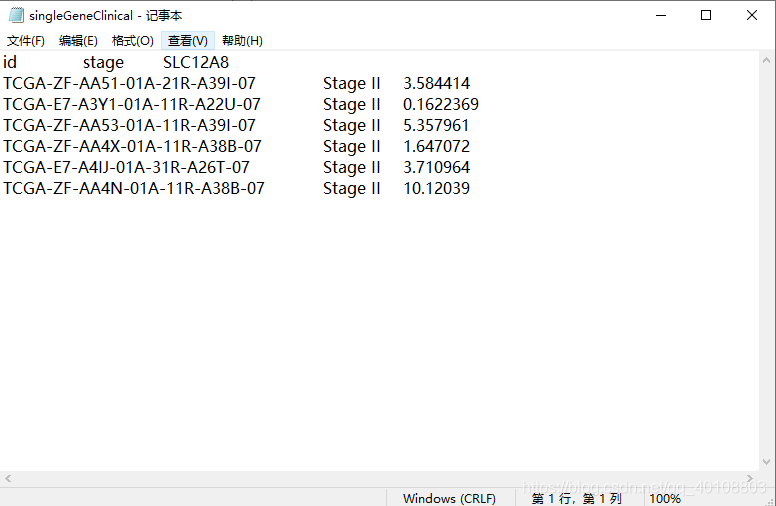Click 'Stage II' in the A3Y1 row

pyautogui.click(x=351, y=105)
